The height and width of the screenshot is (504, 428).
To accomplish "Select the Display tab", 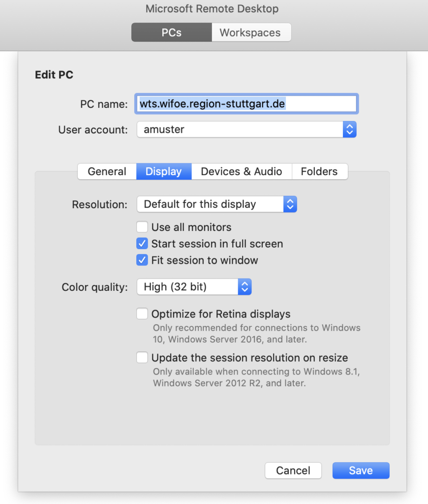I will click(164, 172).
